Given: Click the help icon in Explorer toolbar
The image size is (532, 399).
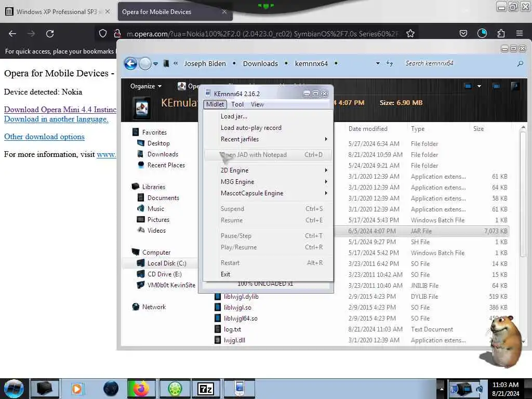Looking at the screenshot, I should pyautogui.click(x=515, y=86).
